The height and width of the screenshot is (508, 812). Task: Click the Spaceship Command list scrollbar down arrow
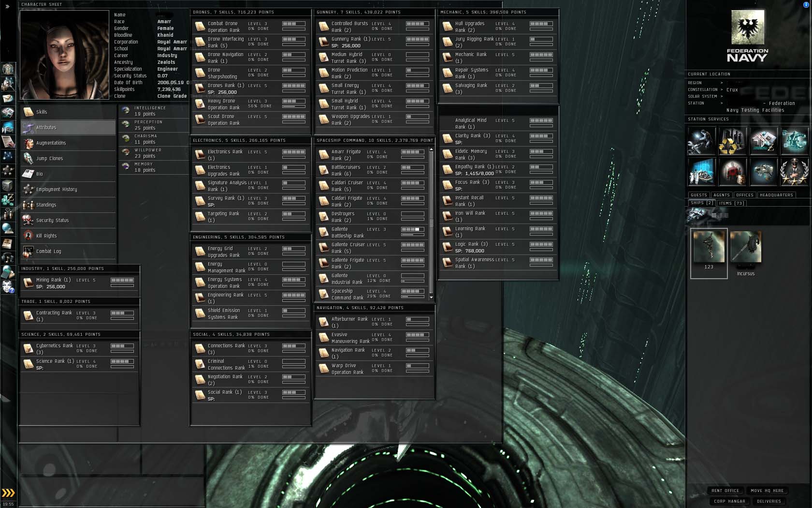point(431,298)
